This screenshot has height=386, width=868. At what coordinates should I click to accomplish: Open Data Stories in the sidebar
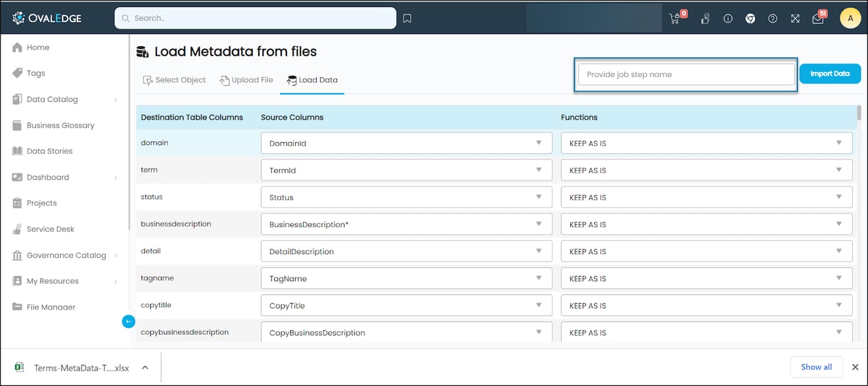[49, 151]
